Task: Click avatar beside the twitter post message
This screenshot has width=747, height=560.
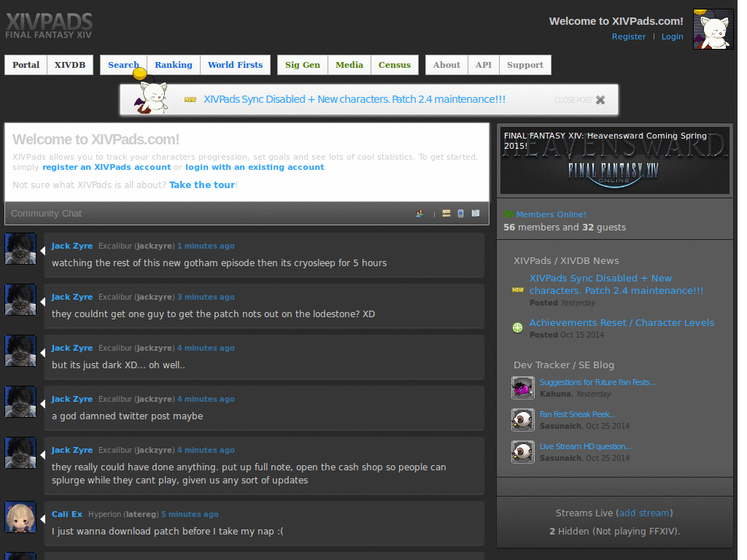Action: click(x=20, y=402)
